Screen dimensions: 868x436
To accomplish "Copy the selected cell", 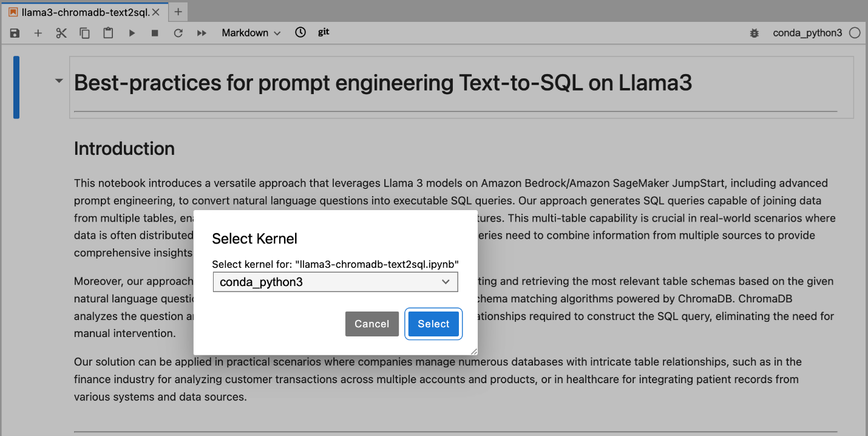I will coord(85,33).
